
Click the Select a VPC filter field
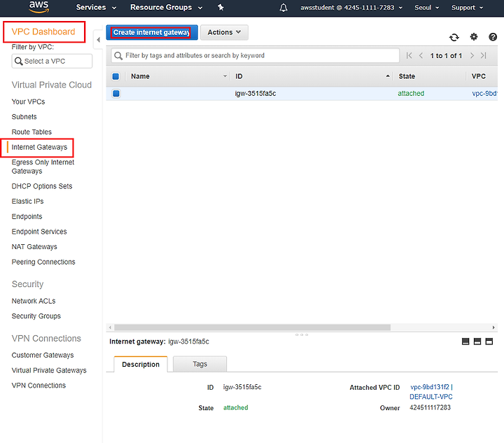tap(52, 61)
